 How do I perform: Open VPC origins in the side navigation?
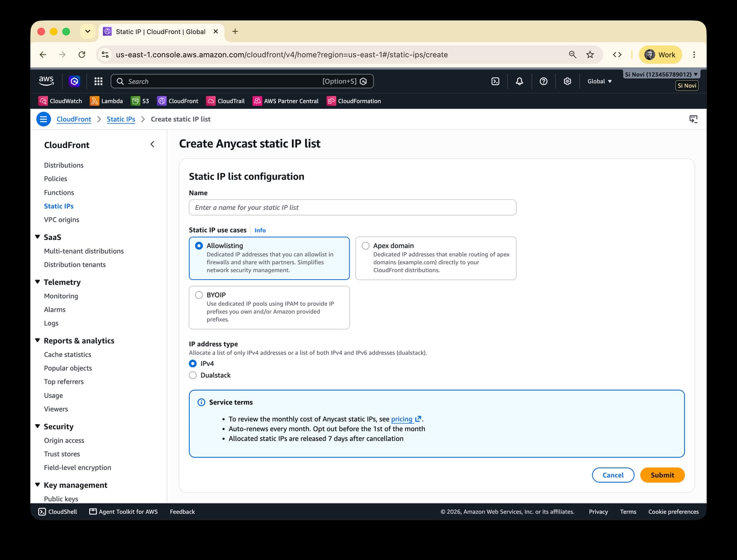pos(62,220)
